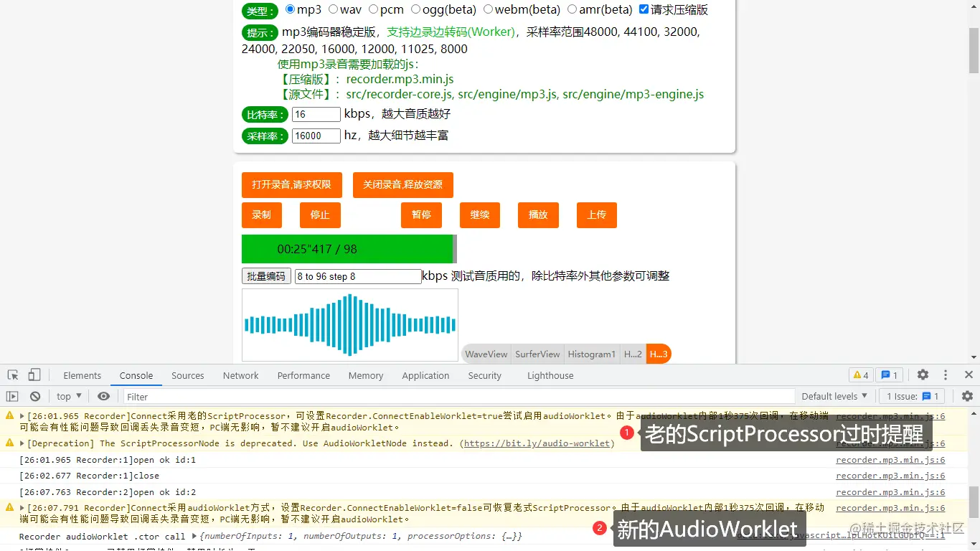
Task: Switch to the Lighthouse tab
Action: tap(550, 375)
